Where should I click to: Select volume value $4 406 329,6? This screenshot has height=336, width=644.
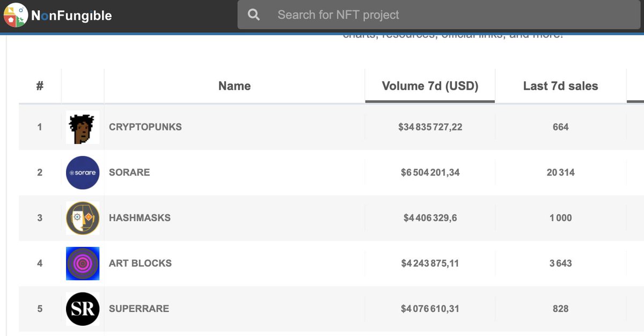coord(430,218)
